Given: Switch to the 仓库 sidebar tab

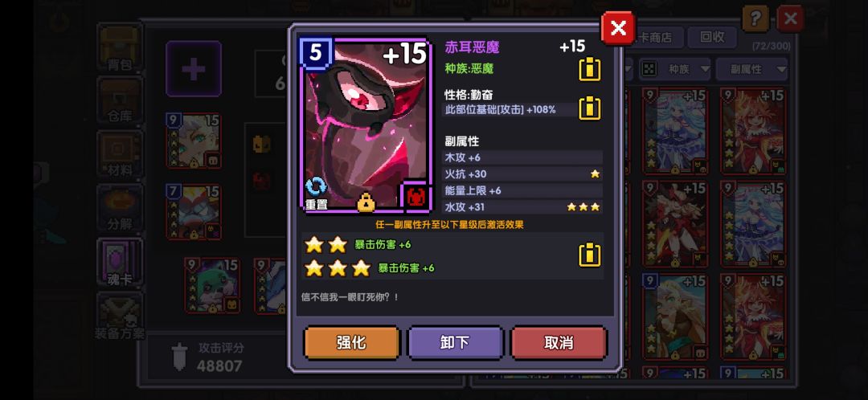Looking at the screenshot, I should tap(120, 100).
